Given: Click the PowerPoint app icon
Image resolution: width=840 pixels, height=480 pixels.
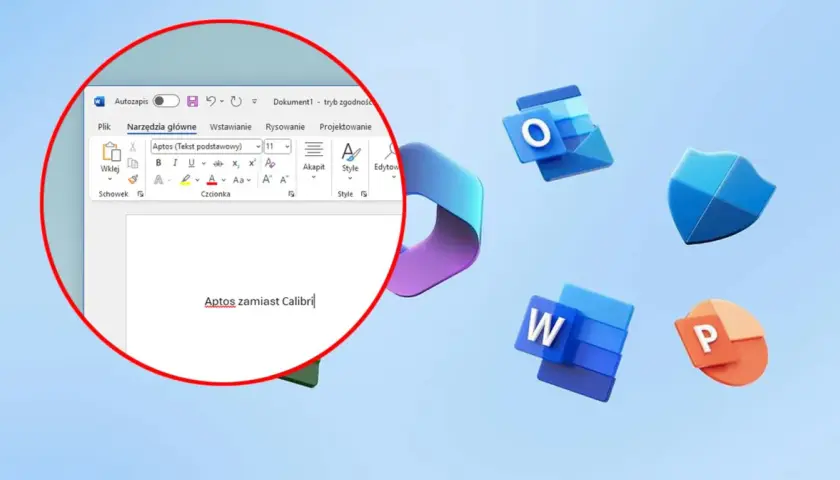Looking at the screenshot, I should (x=722, y=341).
